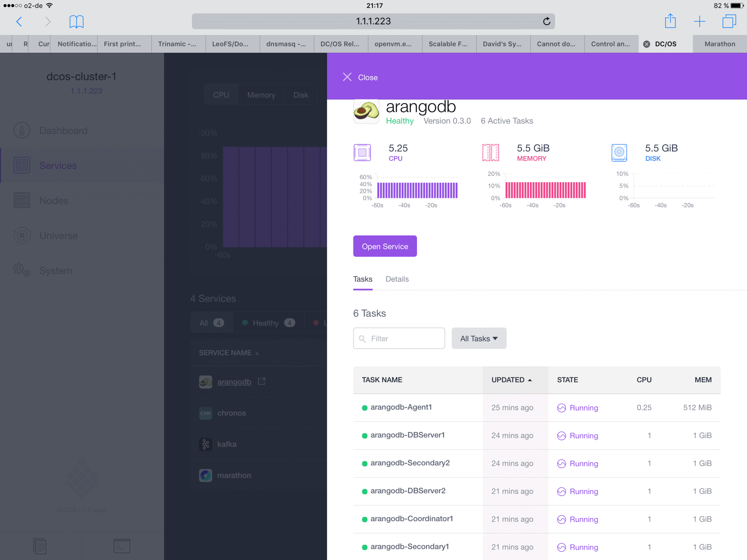The width and height of the screenshot is (747, 560).
Task: Open the arangodb-Agent1 task
Action: (401, 407)
